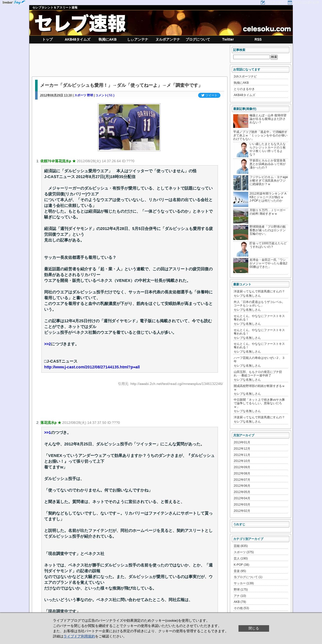Image resolution: width=322 pixels, height=644 pixels.
Task: Open comment ハーフ芸能人の寿命はせいぜい２、３年
Action: click(x=259, y=360)
